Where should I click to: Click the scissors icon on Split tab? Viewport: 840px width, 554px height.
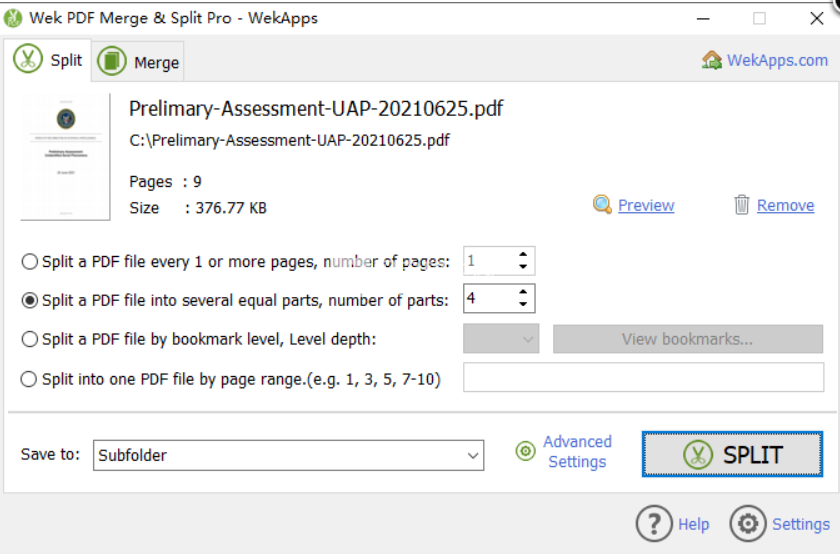[x=28, y=59]
